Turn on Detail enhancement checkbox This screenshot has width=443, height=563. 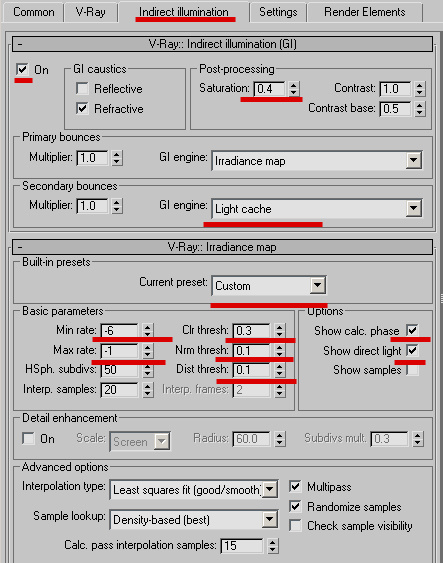click(28, 439)
